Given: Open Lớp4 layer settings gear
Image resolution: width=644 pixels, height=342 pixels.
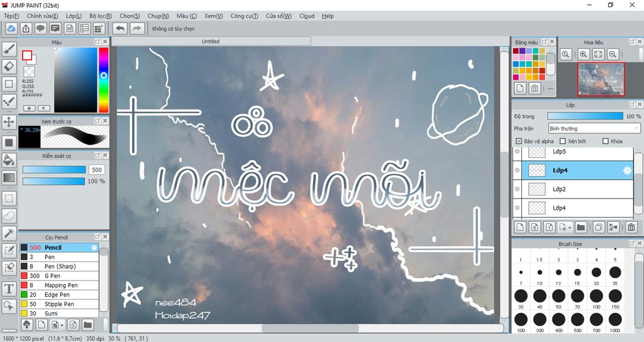Looking at the screenshot, I should (x=627, y=170).
